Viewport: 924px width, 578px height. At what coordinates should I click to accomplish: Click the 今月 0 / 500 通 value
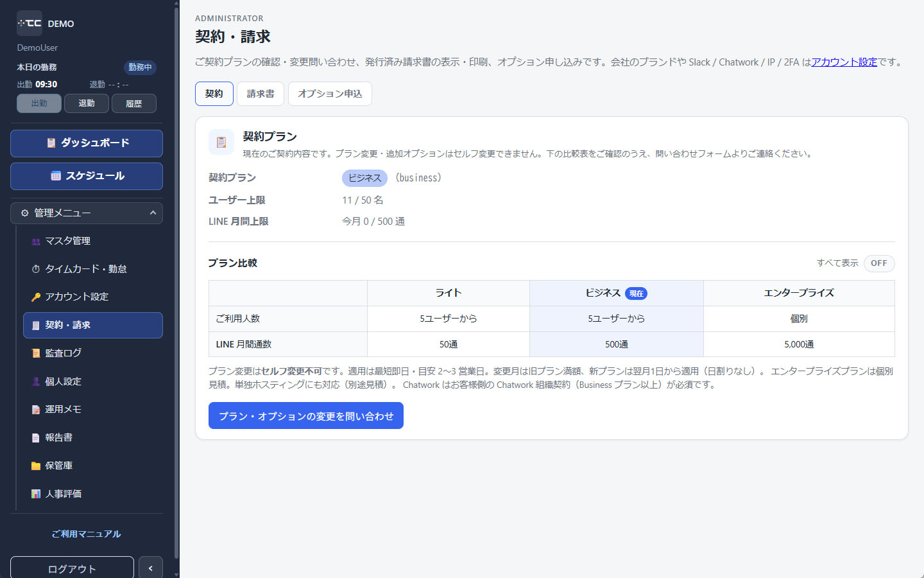[x=373, y=221]
